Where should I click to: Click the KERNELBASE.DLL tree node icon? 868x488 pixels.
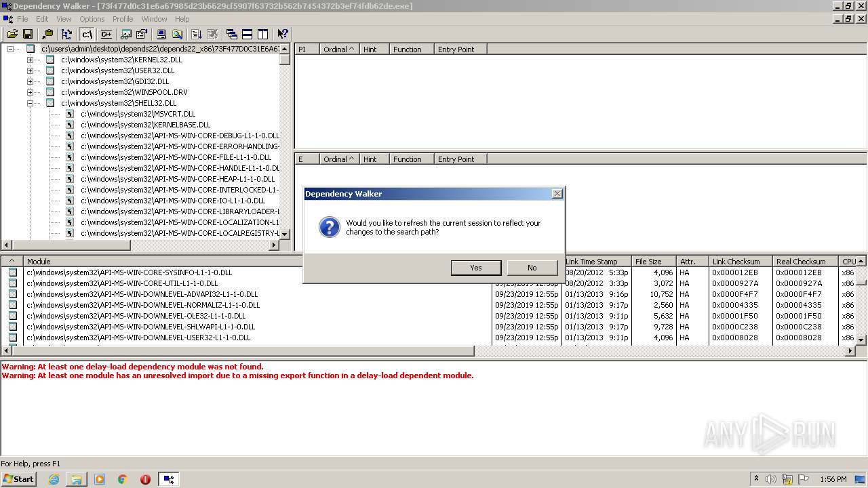70,125
